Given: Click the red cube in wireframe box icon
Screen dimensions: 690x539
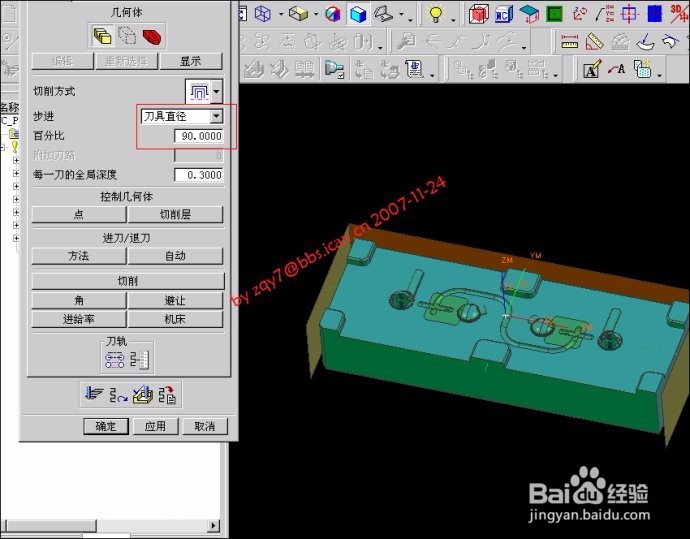Looking at the screenshot, I should click(x=478, y=14).
